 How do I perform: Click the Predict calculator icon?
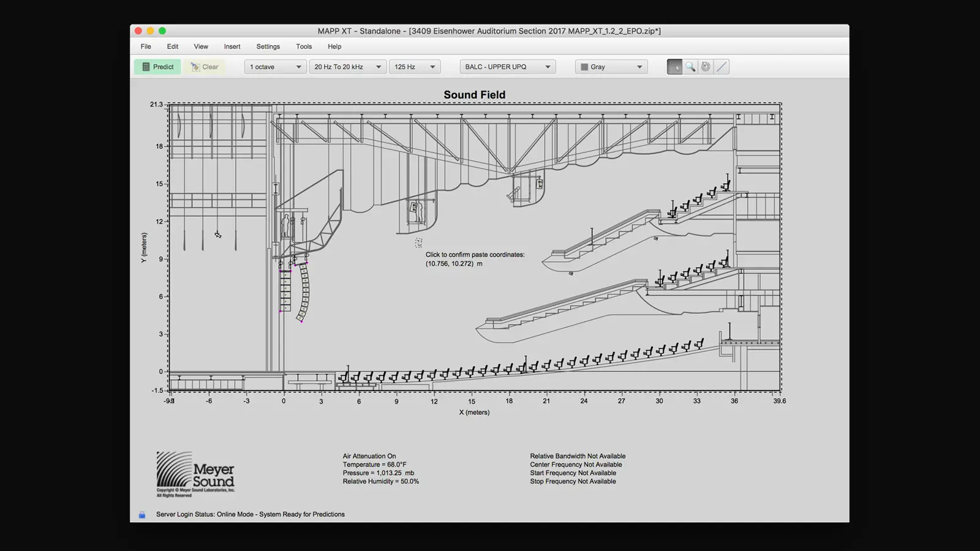click(x=146, y=67)
